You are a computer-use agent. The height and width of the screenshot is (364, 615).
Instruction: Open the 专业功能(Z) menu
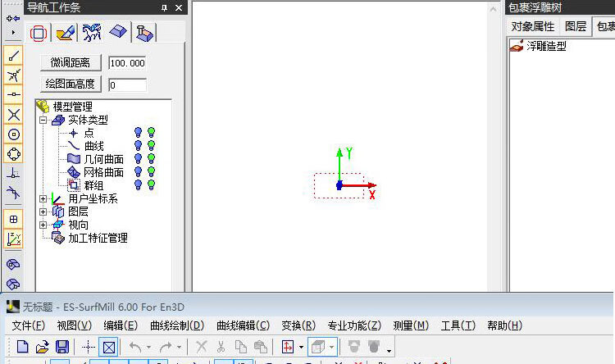pyautogui.click(x=354, y=325)
